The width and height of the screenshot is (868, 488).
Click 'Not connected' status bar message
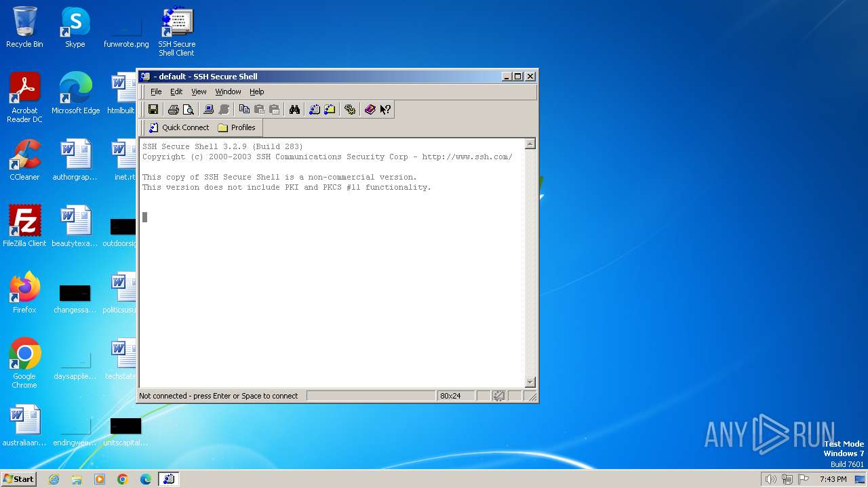coord(218,396)
